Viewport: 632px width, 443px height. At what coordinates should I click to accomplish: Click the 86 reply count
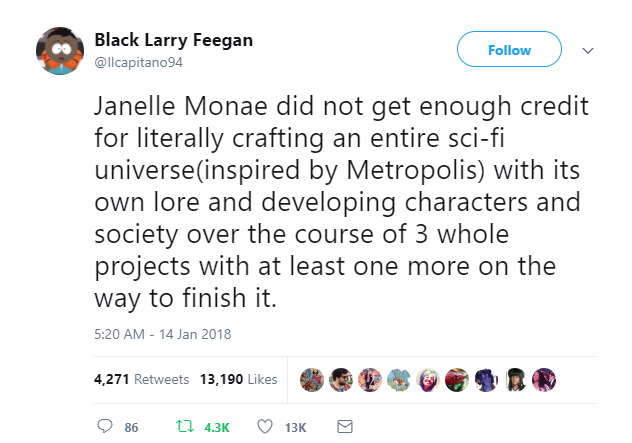131,428
